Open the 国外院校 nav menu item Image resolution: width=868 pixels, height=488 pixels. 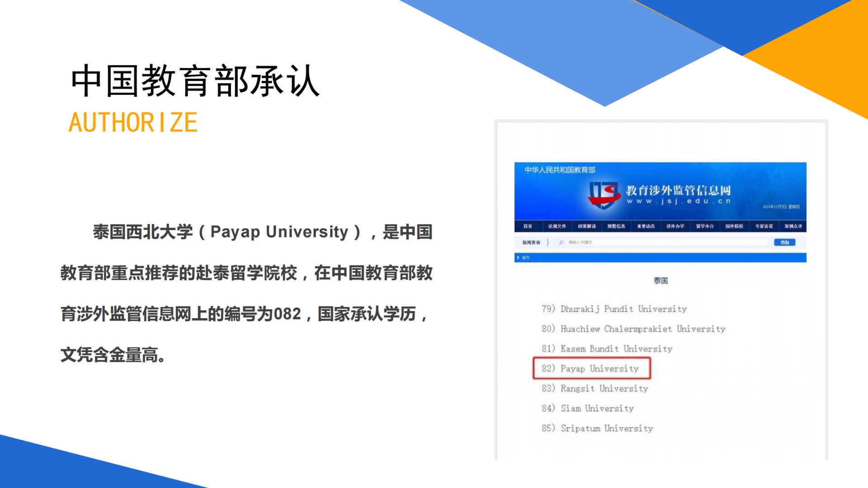[x=734, y=226]
